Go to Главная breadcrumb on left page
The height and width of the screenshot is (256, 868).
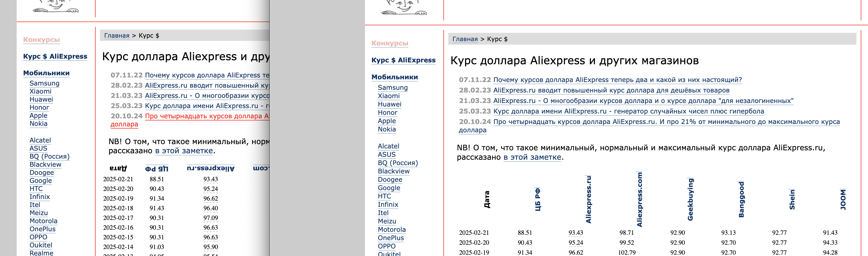[x=117, y=35]
